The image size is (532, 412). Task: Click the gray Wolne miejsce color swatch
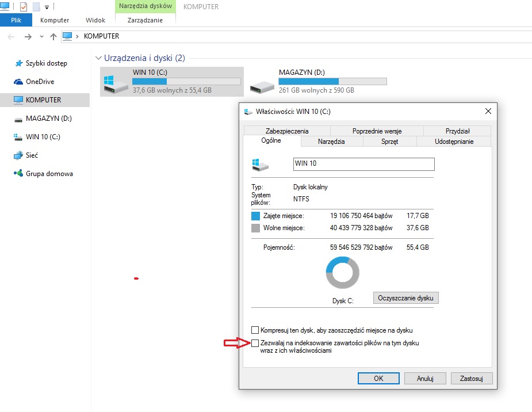pos(255,228)
